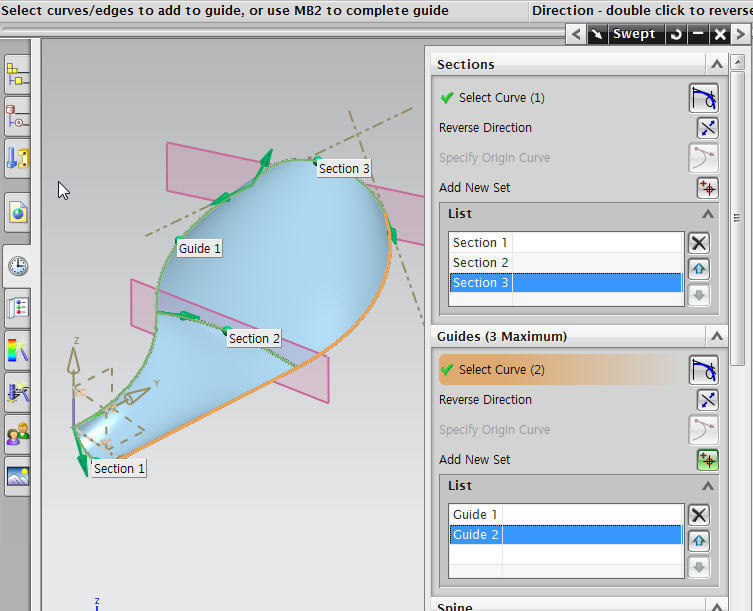Viewport: 753px width, 611px height.
Task: Remove the selected section with the X button
Action: 699,243
